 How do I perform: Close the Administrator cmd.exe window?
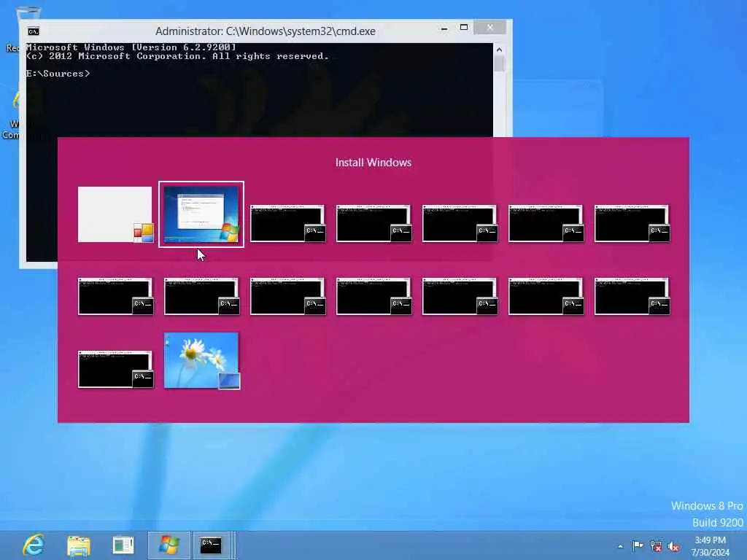[x=489, y=28]
